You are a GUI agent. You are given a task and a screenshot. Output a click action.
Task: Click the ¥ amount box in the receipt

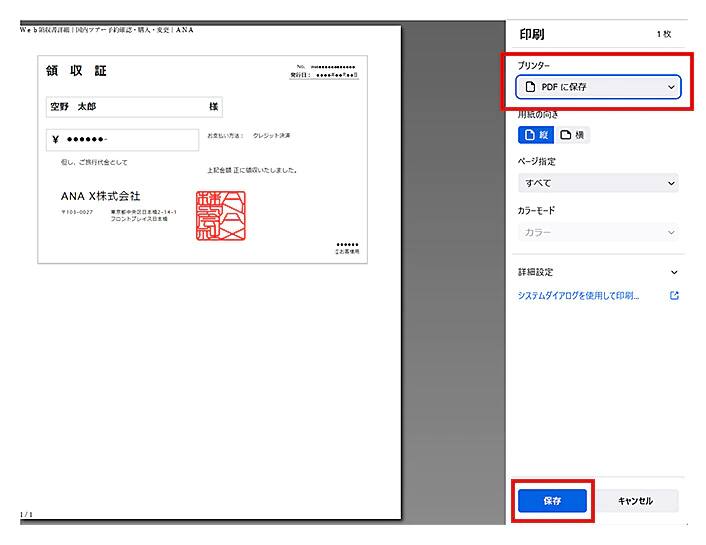(x=122, y=139)
